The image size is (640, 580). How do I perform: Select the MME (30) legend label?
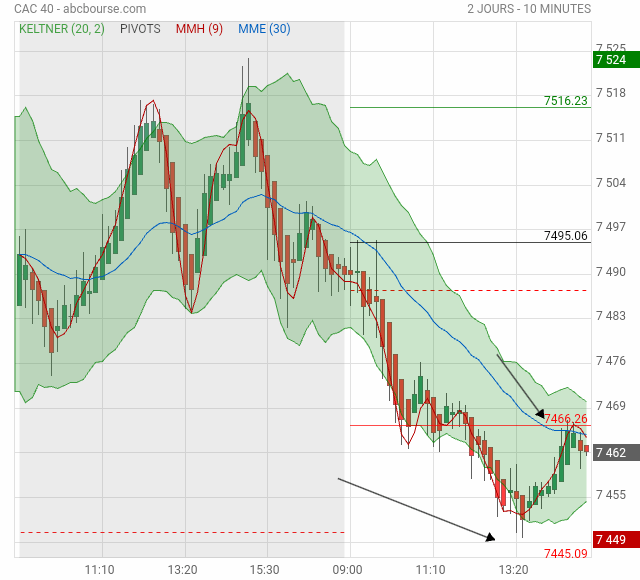[264, 29]
